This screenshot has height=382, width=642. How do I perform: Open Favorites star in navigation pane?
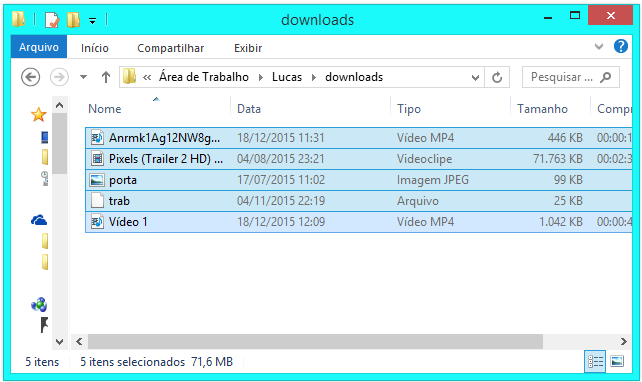click(x=38, y=115)
